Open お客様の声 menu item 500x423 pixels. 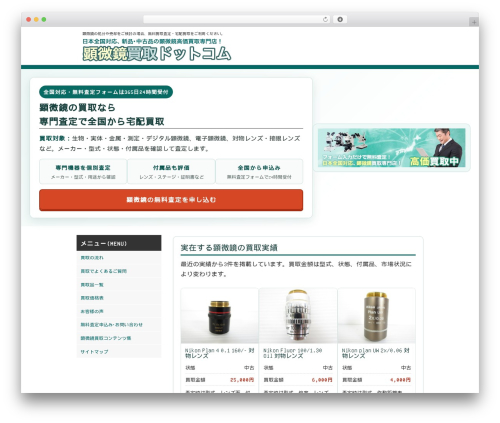tap(92, 311)
